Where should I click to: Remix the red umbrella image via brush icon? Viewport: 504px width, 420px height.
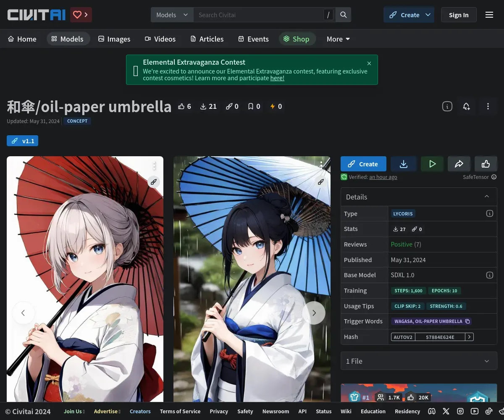coord(154,182)
